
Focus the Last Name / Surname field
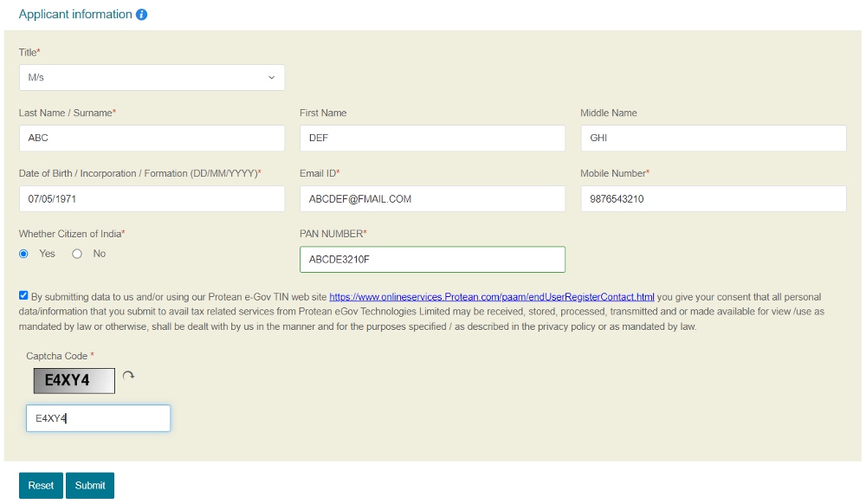(x=152, y=138)
